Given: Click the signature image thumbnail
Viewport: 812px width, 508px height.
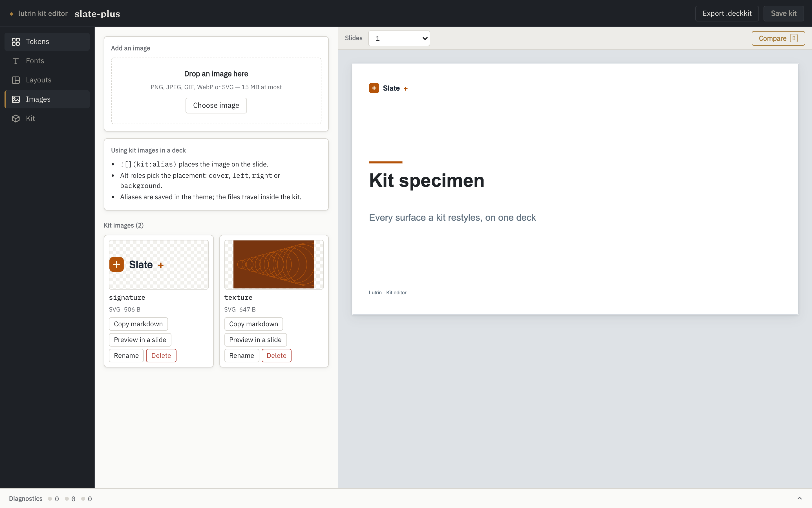Looking at the screenshot, I should pos(159,264).
